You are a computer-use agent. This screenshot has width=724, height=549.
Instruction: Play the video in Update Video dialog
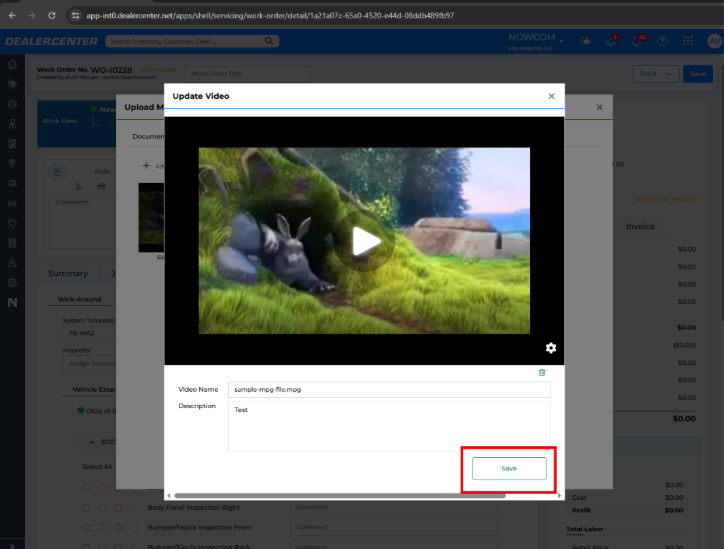[x=365, y=241]
